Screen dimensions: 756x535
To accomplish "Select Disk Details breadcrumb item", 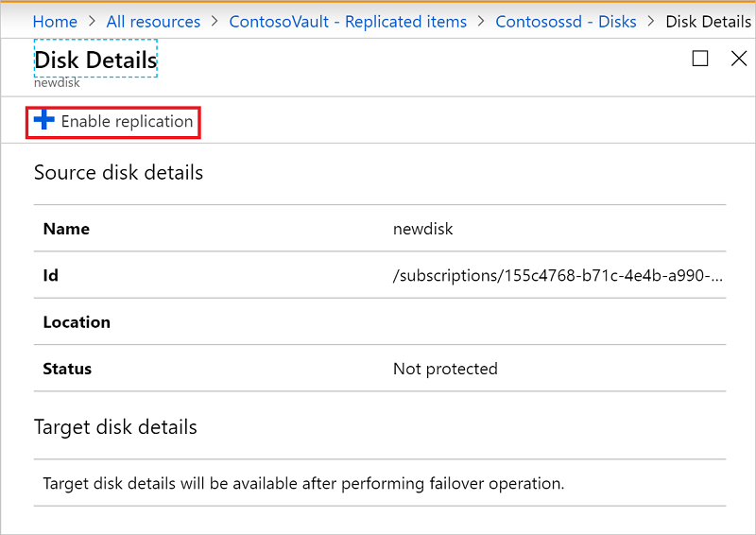I will (708, 22).
